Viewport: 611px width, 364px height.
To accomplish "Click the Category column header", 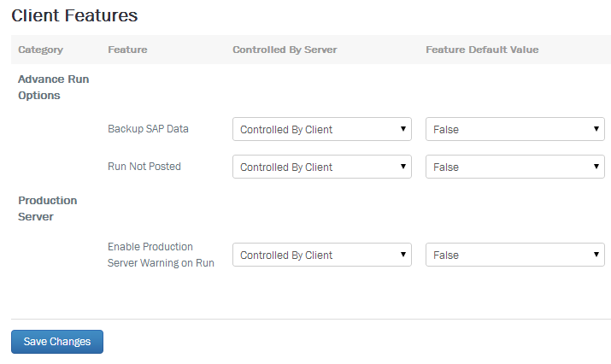I will (40, 50).
